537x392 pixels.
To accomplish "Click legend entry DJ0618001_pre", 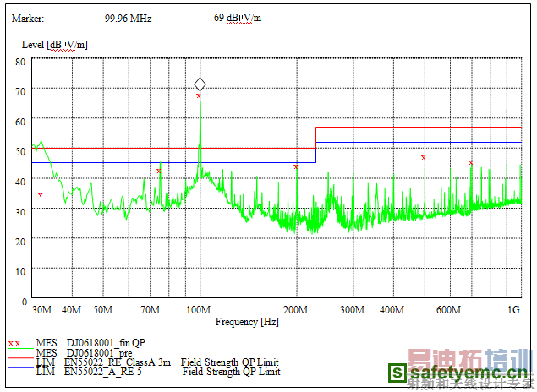I will pyautogui.click(x=99, y=352).
